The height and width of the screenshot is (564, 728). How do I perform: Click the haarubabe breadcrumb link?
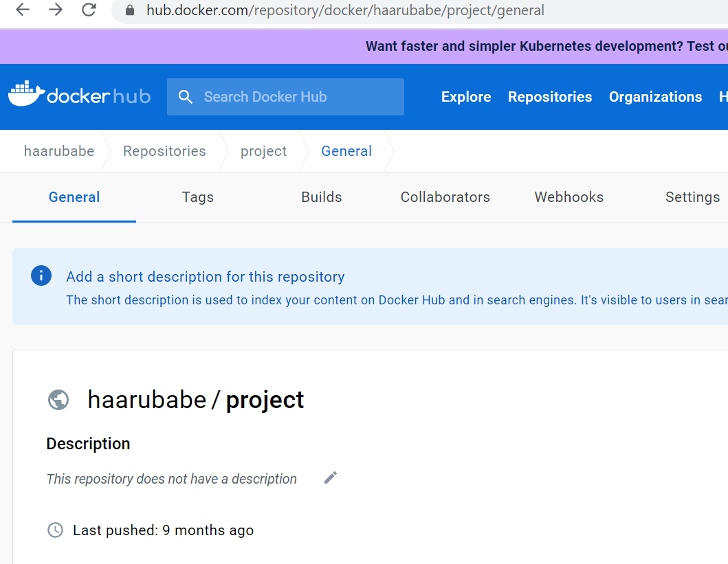[x=59, y=151]
